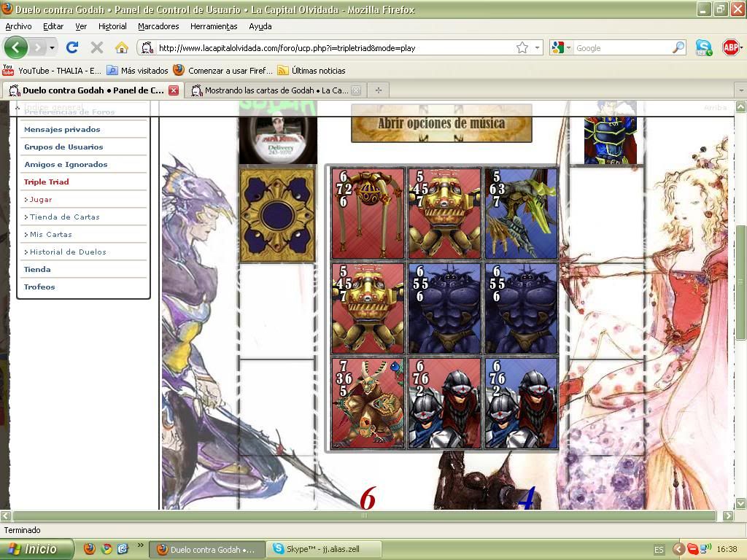
Task: Launch Chrome from the quick launch bar
Action: (107, 549)
